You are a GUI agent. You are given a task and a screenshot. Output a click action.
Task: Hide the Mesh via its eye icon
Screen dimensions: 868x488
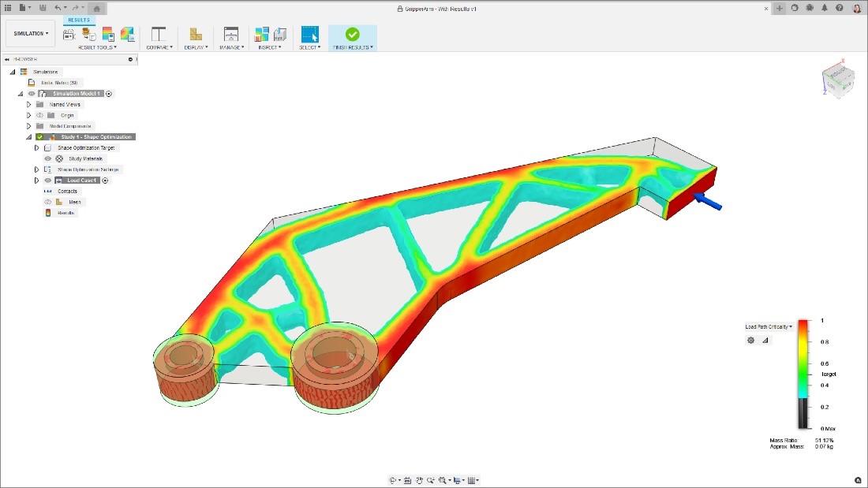(x=47, y=202)
